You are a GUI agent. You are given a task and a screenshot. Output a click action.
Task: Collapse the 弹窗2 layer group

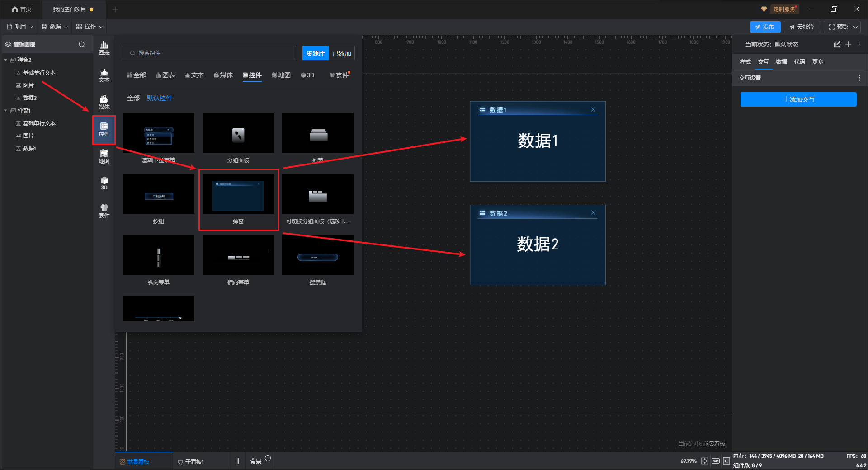click(5, 60)
